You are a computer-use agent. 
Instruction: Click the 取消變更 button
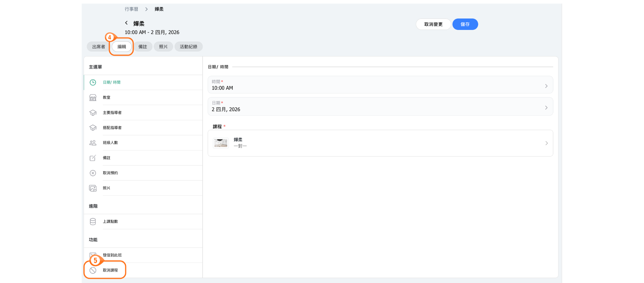point(433,24)
